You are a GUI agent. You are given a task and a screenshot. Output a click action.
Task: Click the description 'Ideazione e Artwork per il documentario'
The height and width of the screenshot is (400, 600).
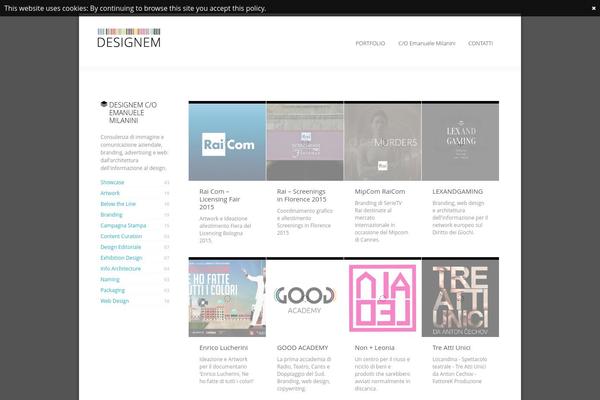(226, 370)
